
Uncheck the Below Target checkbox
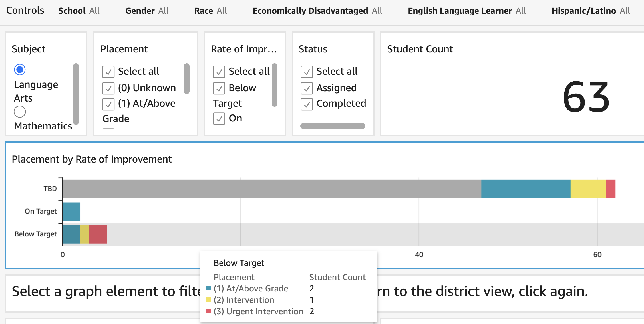[x=219, y=88]
